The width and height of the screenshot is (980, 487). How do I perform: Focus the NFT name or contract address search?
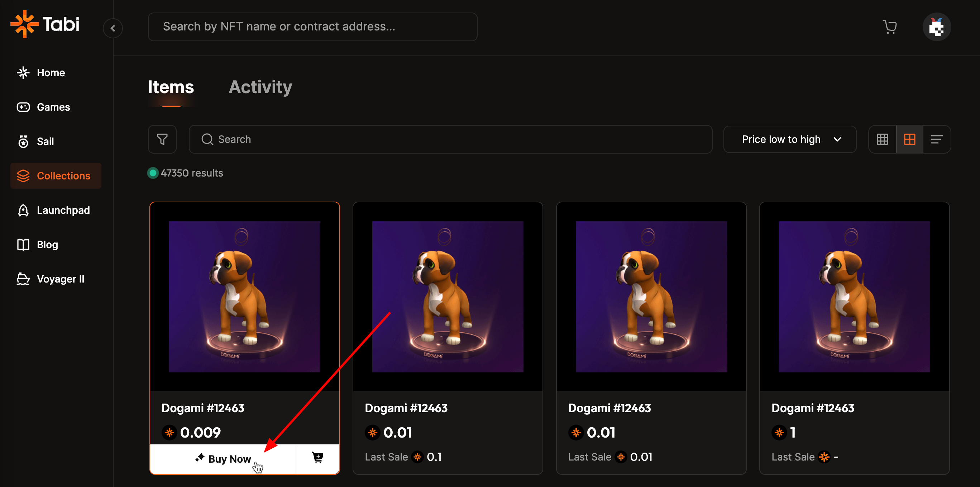click(312, 26)
